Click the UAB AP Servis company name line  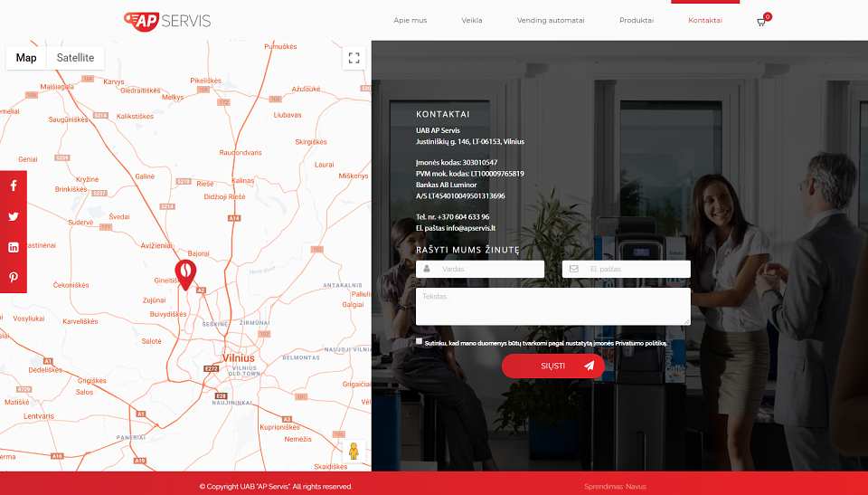(x=438, y=130)
